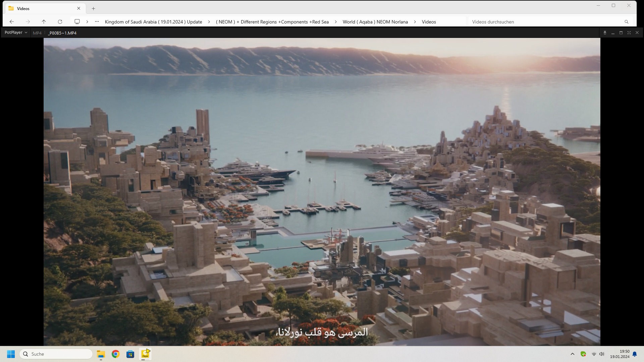The image size is (644, 362).
Task: Open Microsoft Store from the taskbar
Action: pyautogui.click(x=130, y=354)
